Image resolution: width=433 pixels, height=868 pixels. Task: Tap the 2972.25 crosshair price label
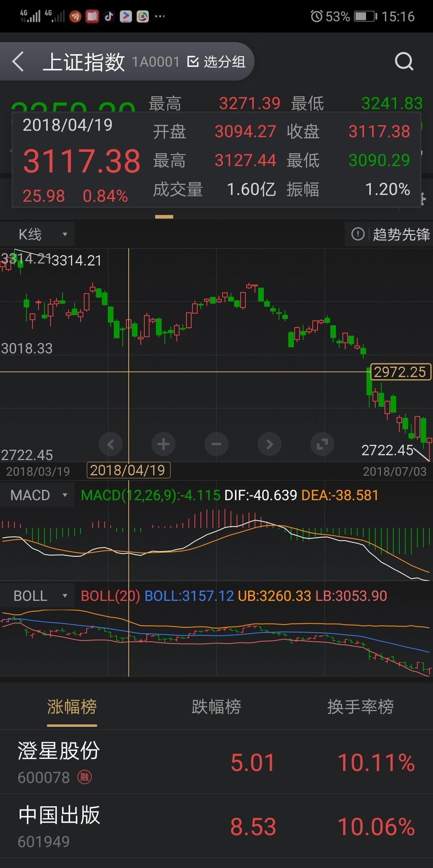(401, 372)
